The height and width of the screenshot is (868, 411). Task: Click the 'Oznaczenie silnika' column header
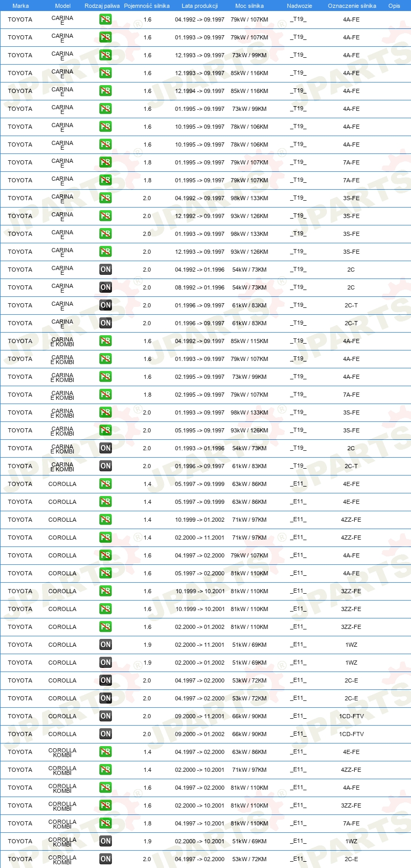click(352, 6)
